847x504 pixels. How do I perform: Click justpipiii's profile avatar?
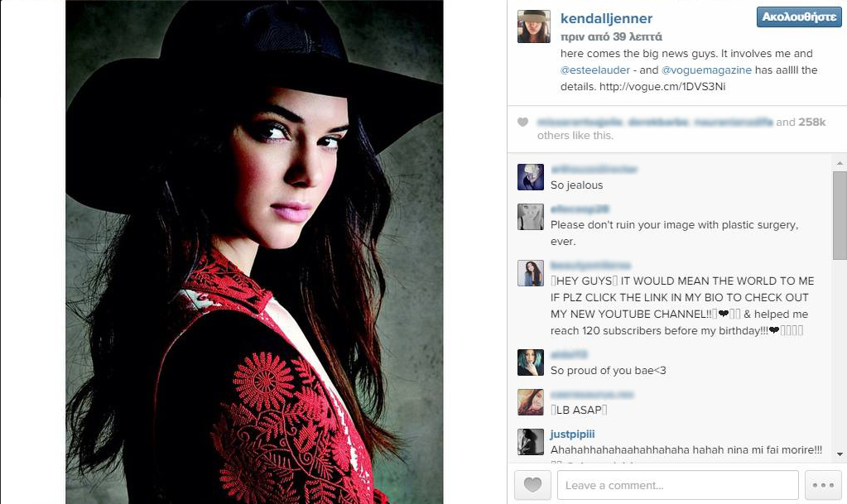pos(531,442)
